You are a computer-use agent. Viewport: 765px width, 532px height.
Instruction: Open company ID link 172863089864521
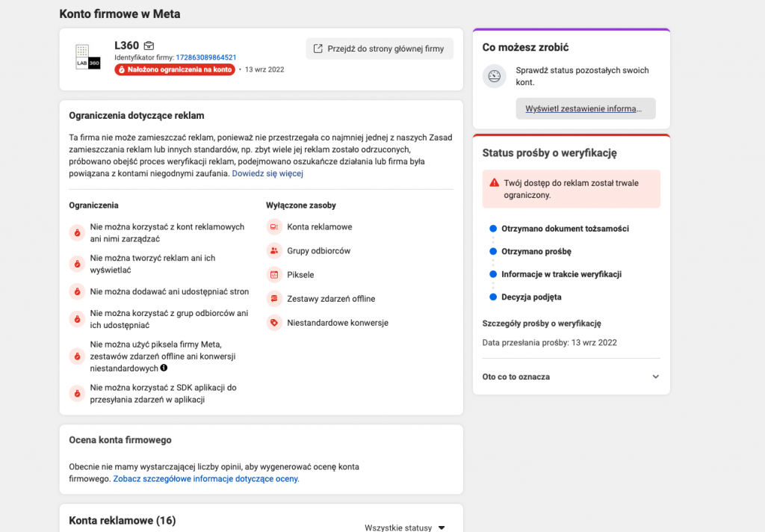206,58
